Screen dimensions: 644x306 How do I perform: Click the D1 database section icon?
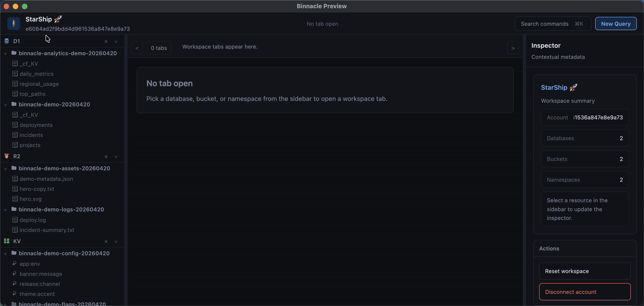[x=6, y=41]
